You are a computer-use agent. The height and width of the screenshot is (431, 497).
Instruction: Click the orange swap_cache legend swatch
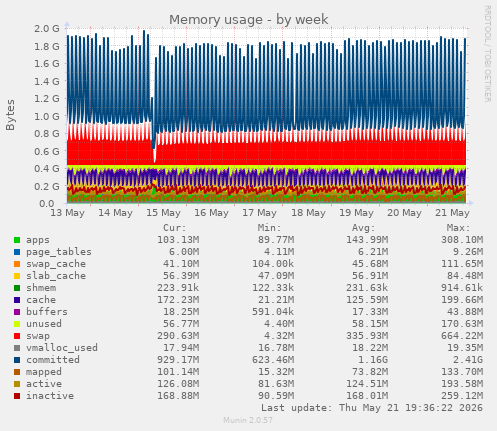[17, 264]
